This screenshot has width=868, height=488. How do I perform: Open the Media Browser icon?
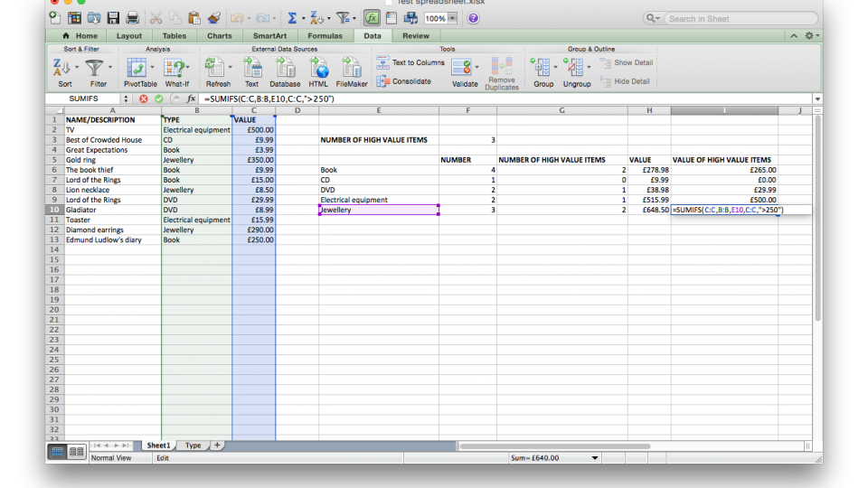[410, 18]
